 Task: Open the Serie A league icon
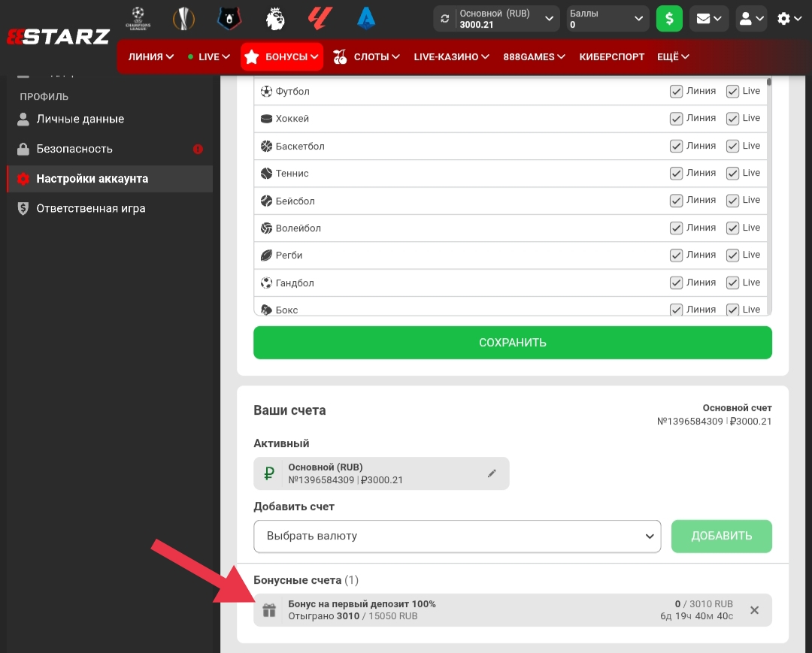[366, 18]
